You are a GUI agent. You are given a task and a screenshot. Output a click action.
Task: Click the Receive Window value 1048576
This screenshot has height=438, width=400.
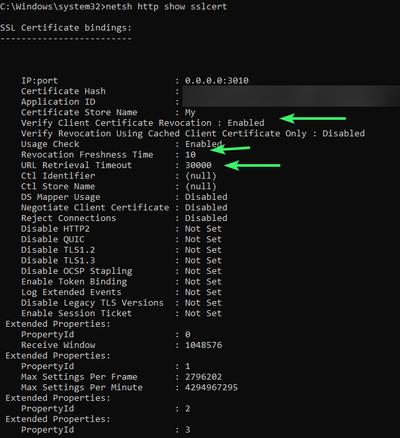coord(203,345)
